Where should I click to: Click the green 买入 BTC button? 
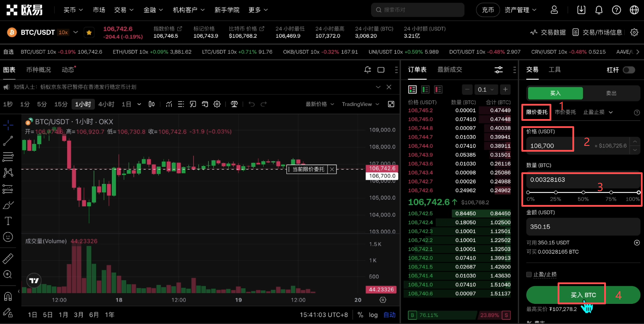(583, 295)
